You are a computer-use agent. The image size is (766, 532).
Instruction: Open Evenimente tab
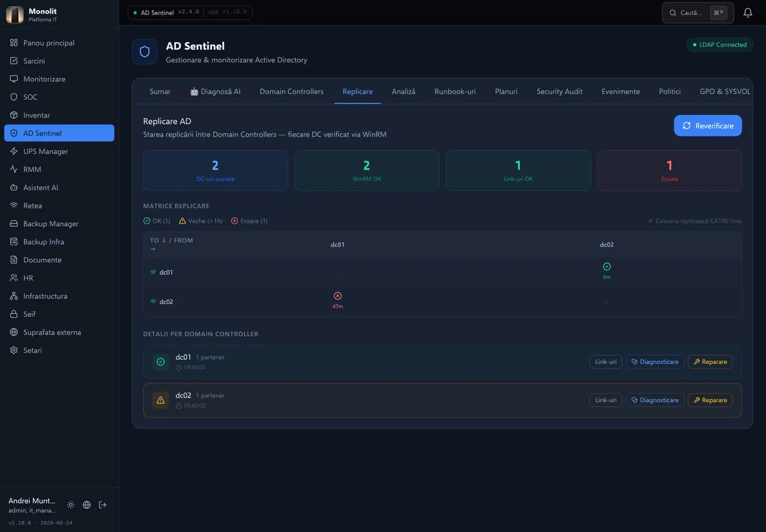[621, 92]
